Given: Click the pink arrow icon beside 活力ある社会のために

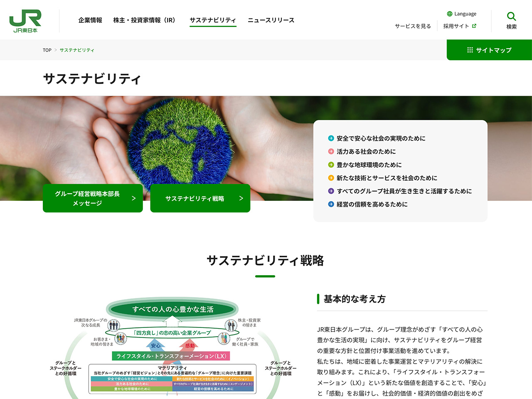Looking at the screenshot, I should (331, 152).
